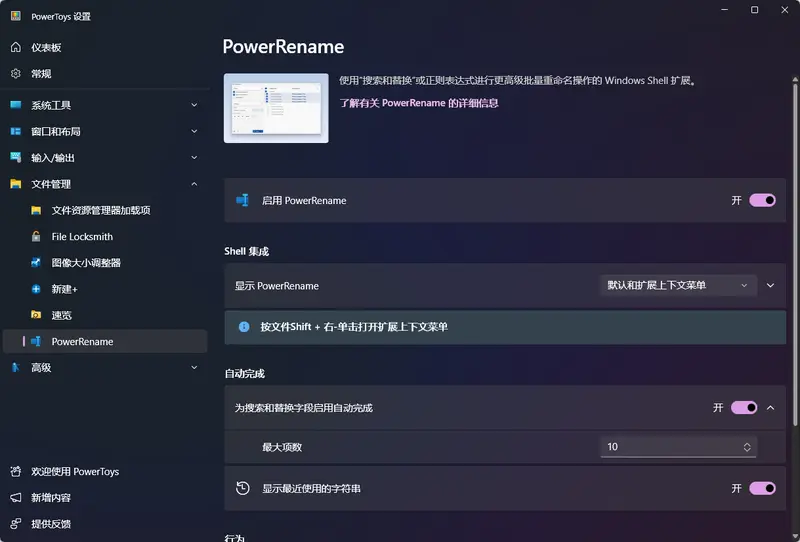
Task: Click the history clock icon
Action: (243, 488)
